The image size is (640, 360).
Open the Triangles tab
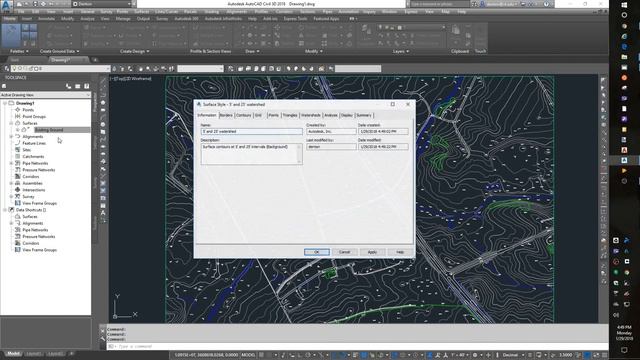(x=290, y=116)
